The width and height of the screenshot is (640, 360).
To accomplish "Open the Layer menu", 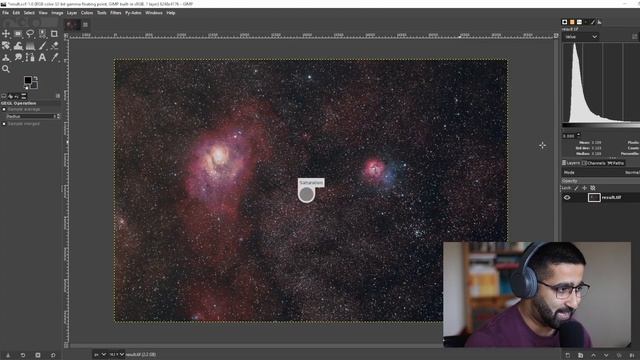I will (72, 13).
